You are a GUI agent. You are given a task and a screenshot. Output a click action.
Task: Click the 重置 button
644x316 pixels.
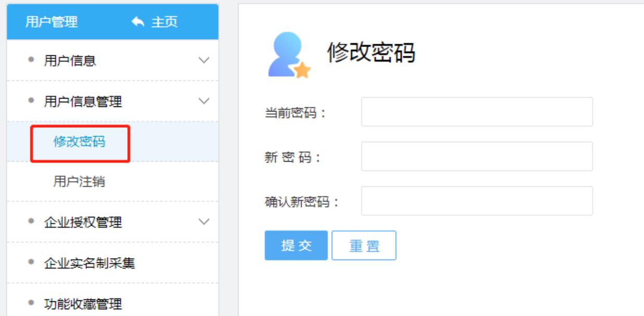tap(364, 246)
